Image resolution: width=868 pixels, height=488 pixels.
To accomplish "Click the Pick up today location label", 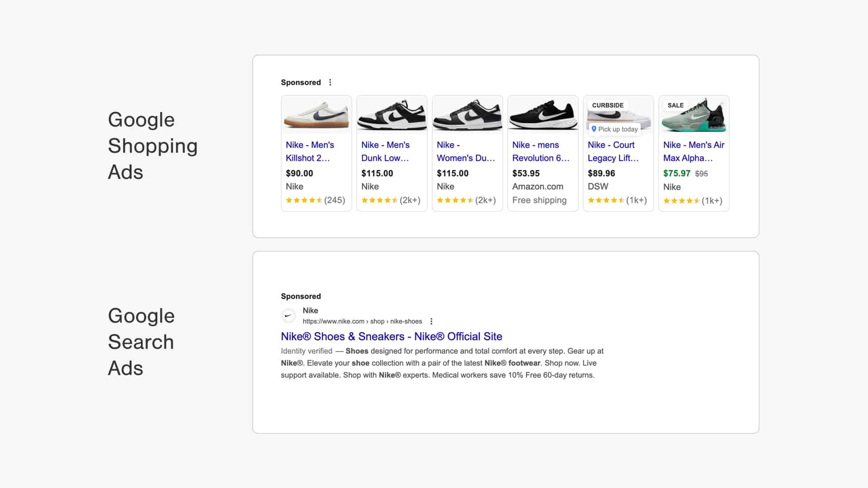I will coord(615,129).
